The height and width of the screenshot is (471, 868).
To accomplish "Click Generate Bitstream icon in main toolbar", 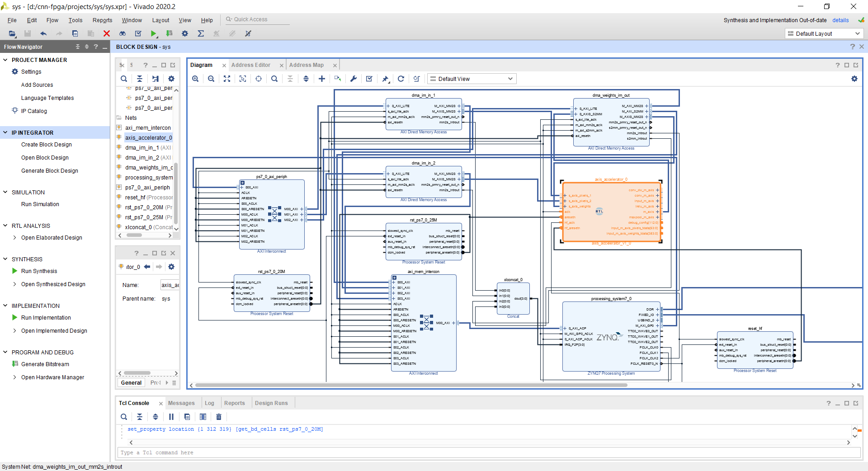I will (x=169, y=33).
